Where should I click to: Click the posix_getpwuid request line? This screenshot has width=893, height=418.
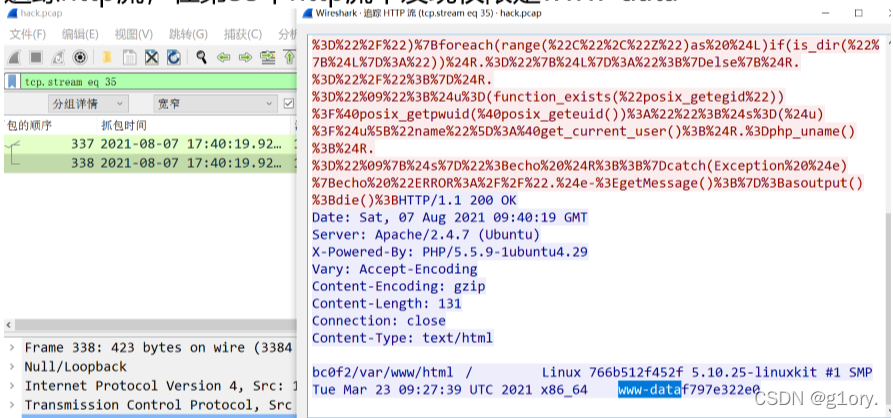pos(568,114)
